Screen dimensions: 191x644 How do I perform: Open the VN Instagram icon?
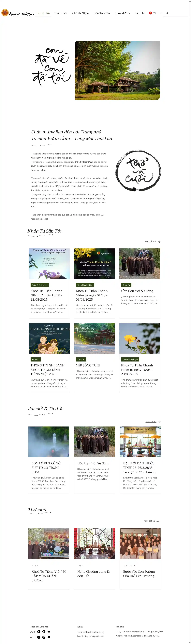[x=44, y=637]
